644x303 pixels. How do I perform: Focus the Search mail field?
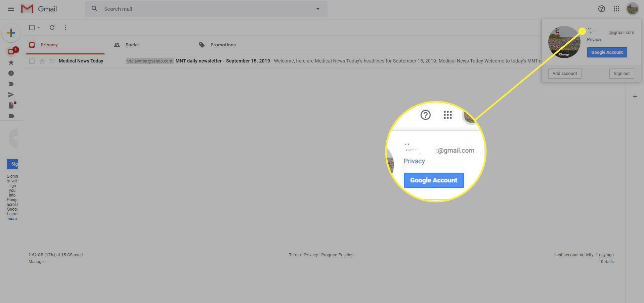click(206, 9)
